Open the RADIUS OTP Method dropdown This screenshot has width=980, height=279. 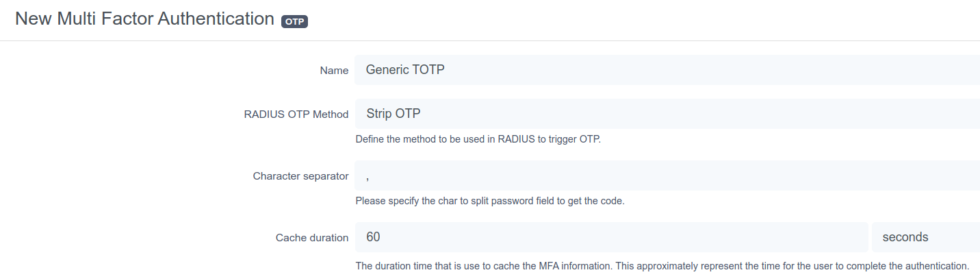point(667,114)
